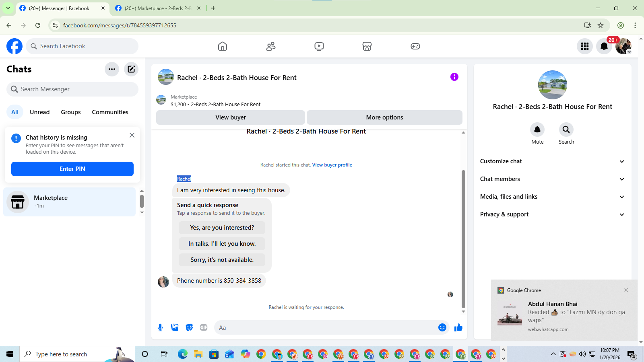The height and width of the screenshot is (362, 644).
Task: Expand Privacy & support section
Action: (552, 214)
